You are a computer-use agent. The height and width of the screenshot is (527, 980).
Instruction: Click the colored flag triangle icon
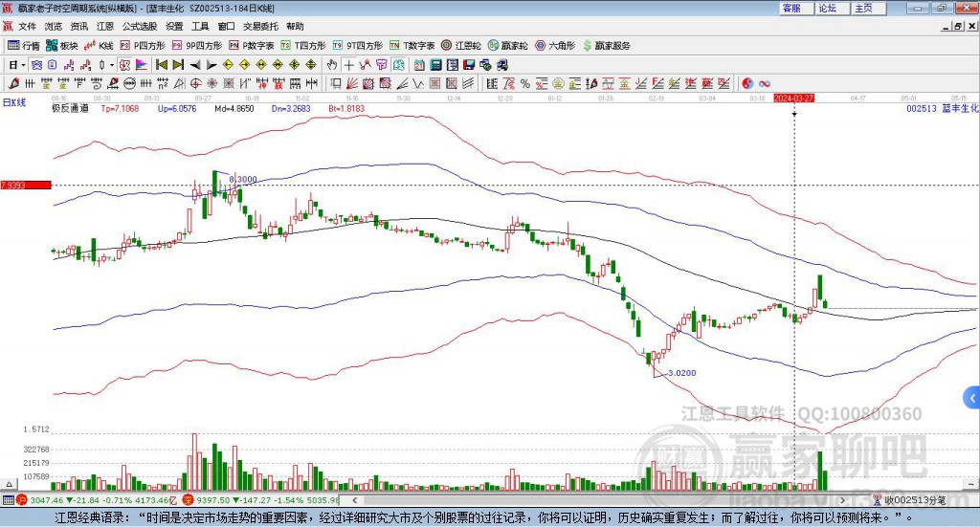coord(142,65)
